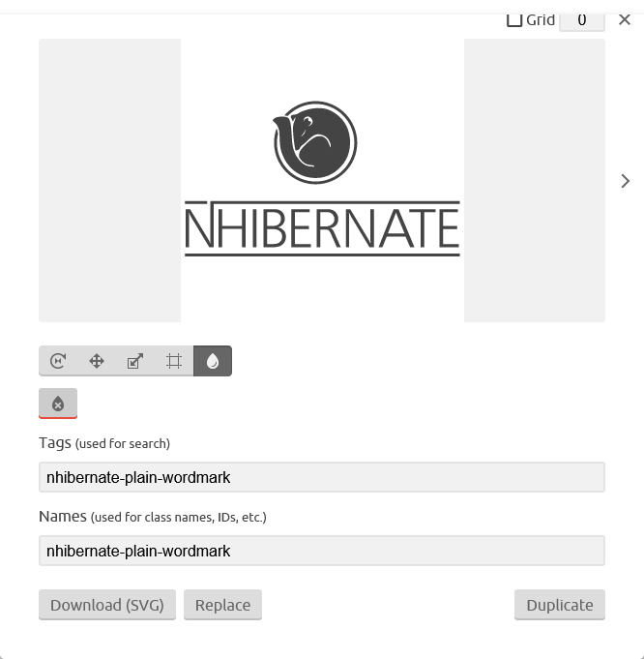Select the rotate/flip tool icon
644x659 pixels.
coord(58,361)
